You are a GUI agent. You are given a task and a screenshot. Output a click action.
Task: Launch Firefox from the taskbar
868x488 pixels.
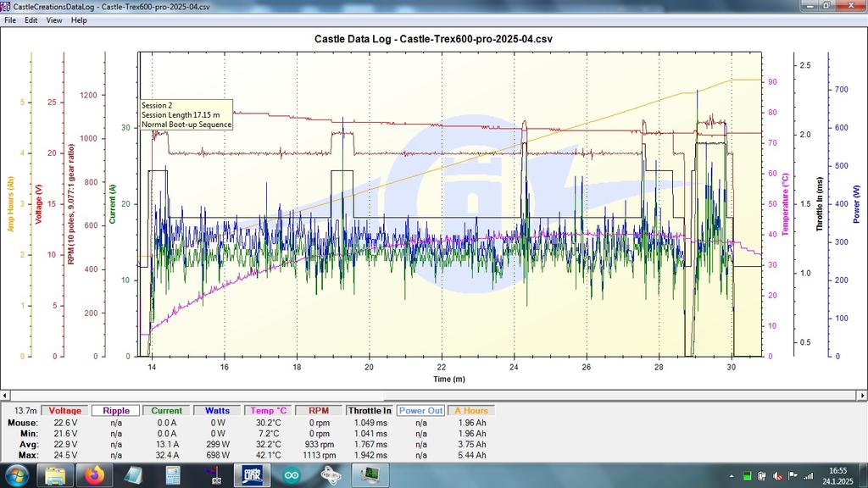(x=93, y=475)
